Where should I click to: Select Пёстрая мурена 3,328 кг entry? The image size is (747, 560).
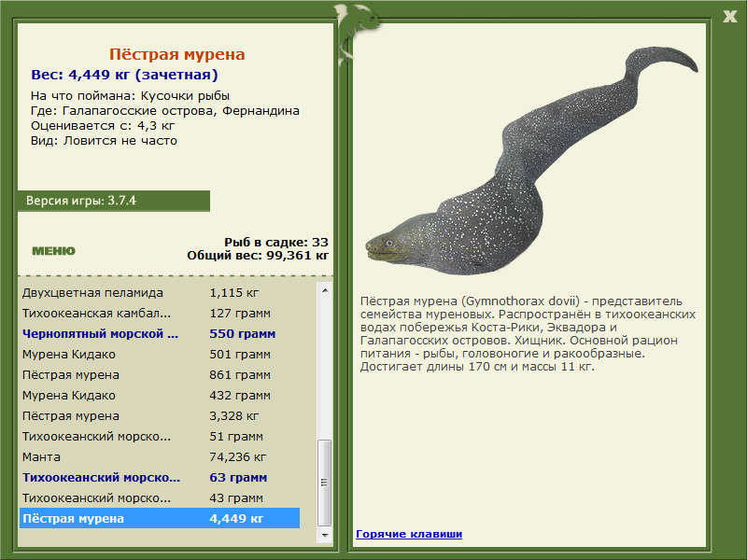click(160, 415)
